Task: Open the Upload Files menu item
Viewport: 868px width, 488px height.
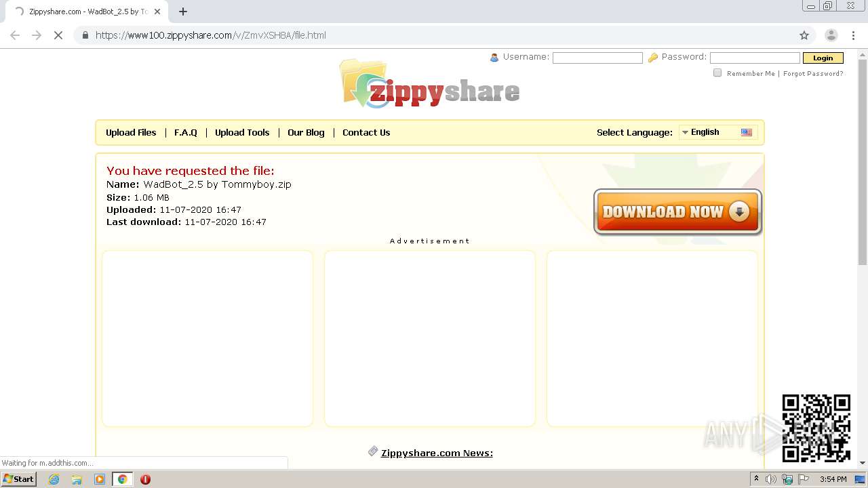Action: (131, 133)
